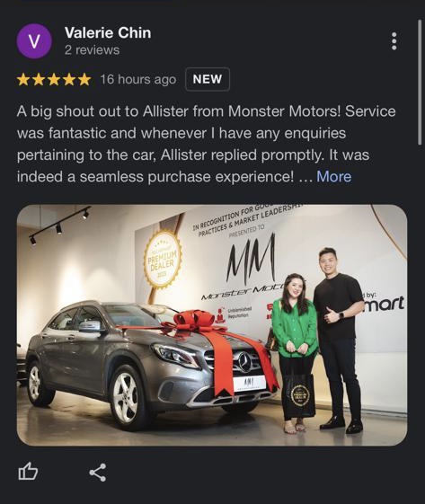This screenshot has width=425, height=504.
Task: Click the second gold rating star
Action: (x=39, y=79)
